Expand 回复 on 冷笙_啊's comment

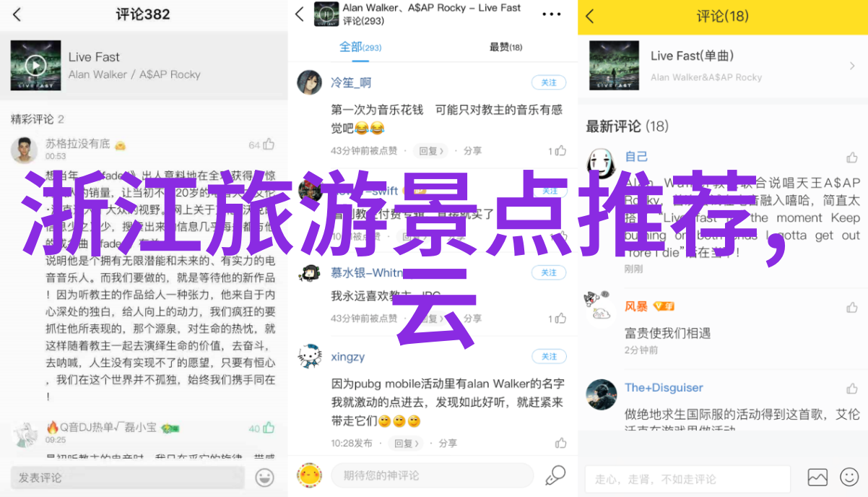click(431, 151)
